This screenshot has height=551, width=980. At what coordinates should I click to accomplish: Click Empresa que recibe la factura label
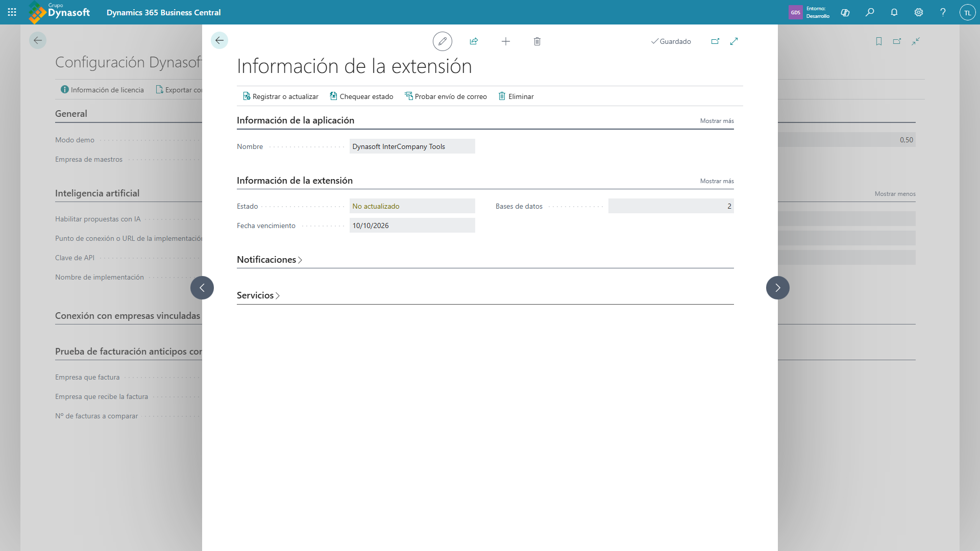point(102,396)
